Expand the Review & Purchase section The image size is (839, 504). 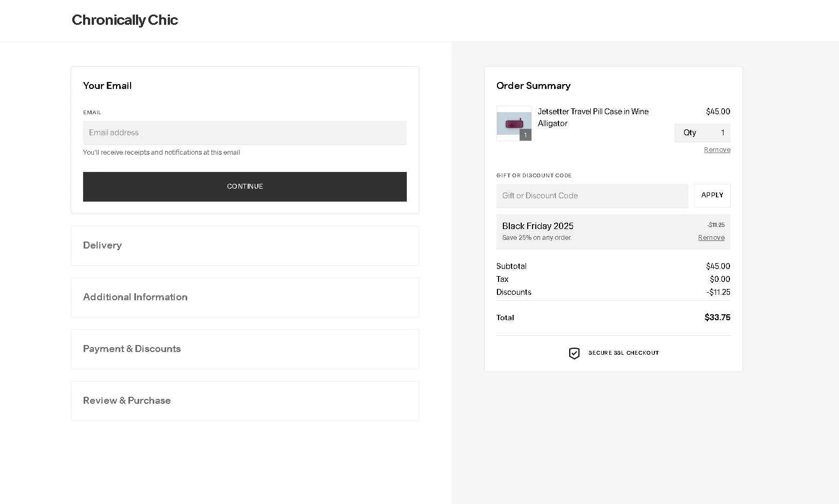coord(245,401)
